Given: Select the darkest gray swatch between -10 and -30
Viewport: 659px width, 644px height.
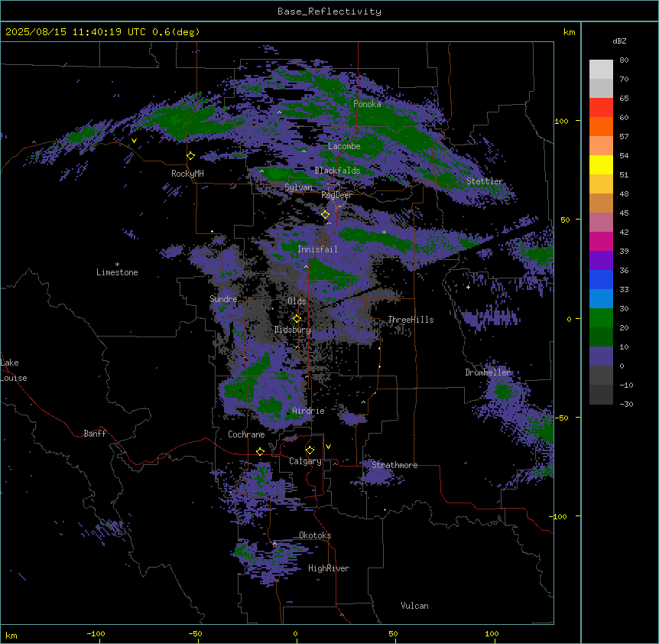Looking at the screenshot, I should (601, 395).
